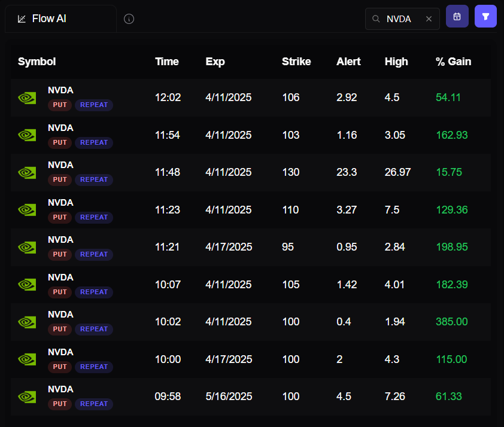
Task: Open the info circle icon
Action: point(129,19)
